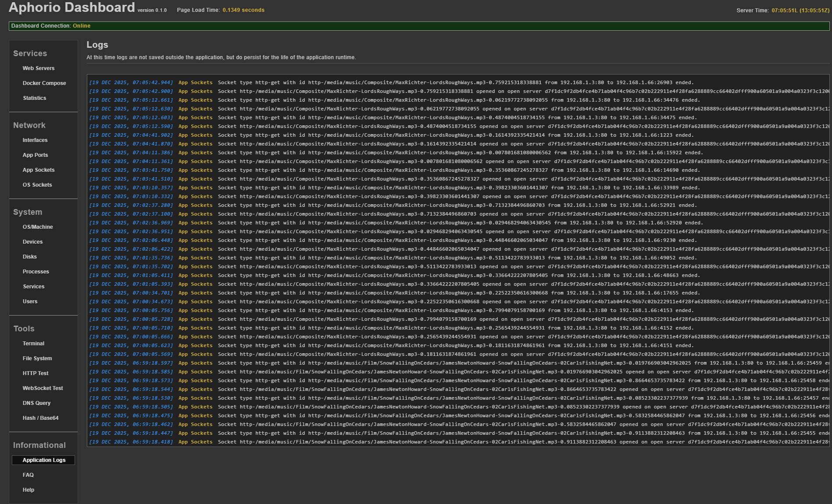The image size is (832, 504).
Task: Open Hash / Base64 tool
Action: click(x=41, y=418)
